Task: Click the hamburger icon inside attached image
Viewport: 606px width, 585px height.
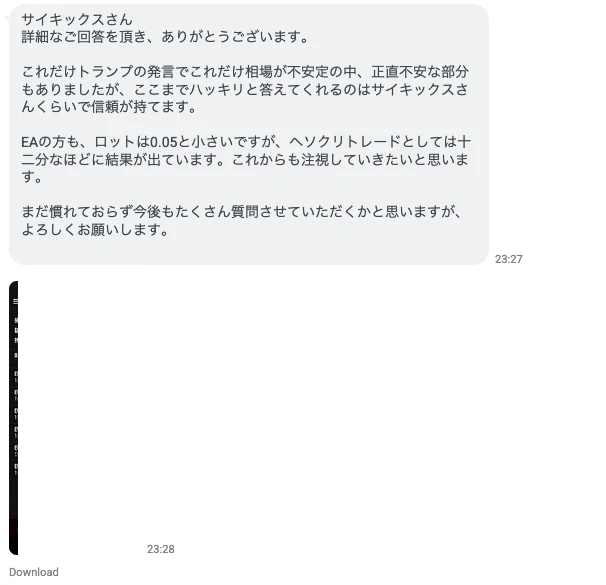Action: (15, 301)
